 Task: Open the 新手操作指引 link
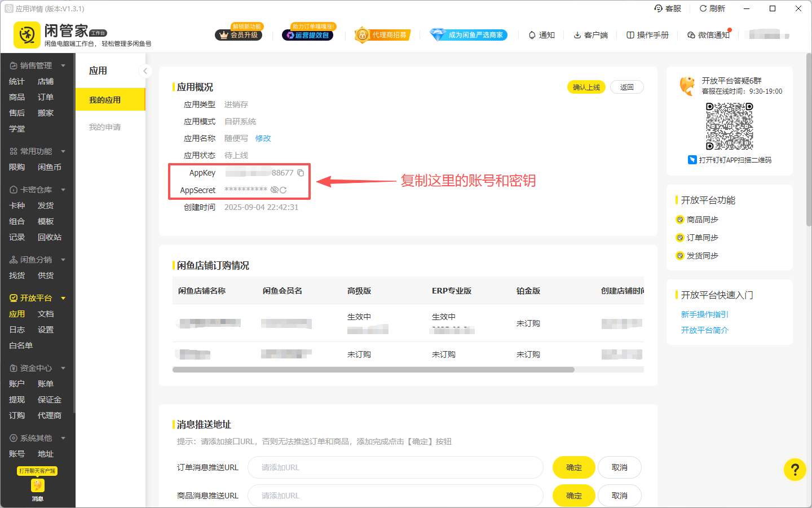tap(705, 314)
